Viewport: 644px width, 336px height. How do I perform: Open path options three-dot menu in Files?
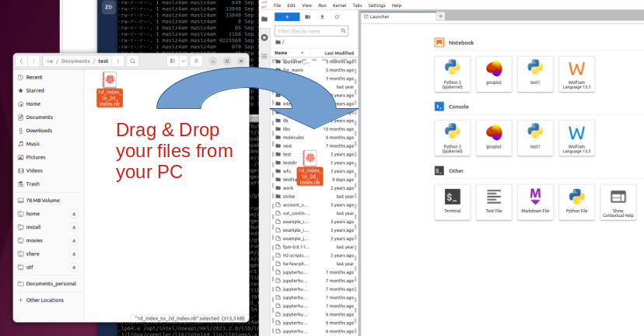coord(118,61)
